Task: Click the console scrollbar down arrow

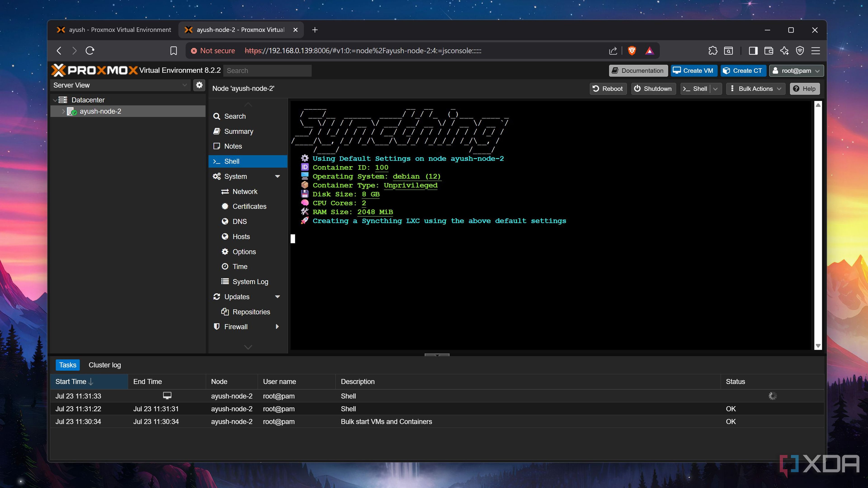Action: pos(818,346)
